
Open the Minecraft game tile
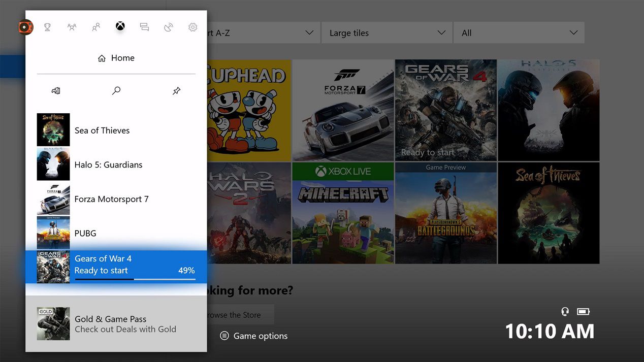pos(343,213)
